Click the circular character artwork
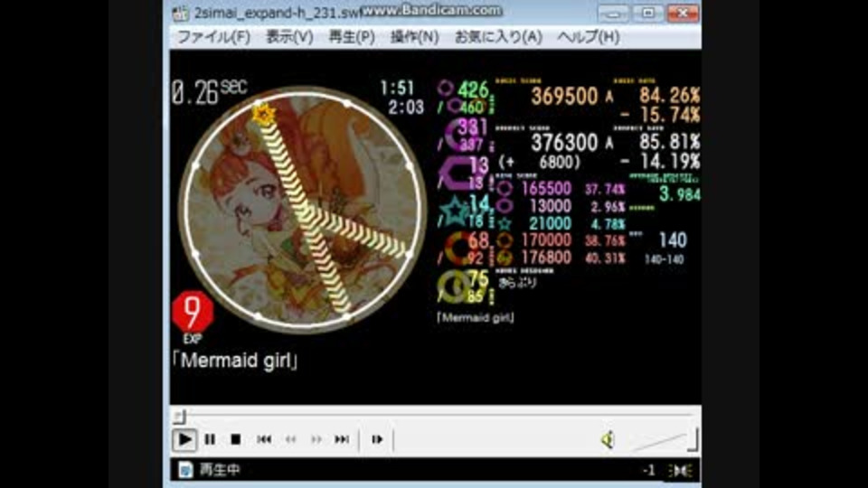The height and width of the screenshot is (488, 868). click(x=302, y=211)
